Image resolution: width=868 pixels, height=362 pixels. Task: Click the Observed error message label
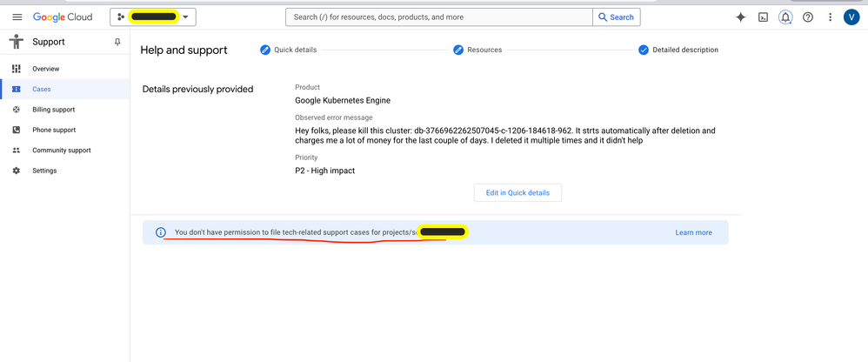coord(334,117)
